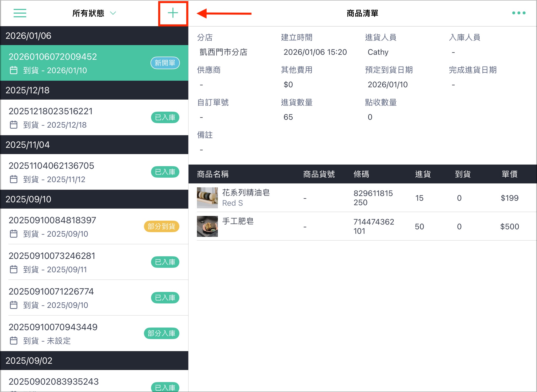Add a new purchase order with plus icon

click(x=173, y=13)
